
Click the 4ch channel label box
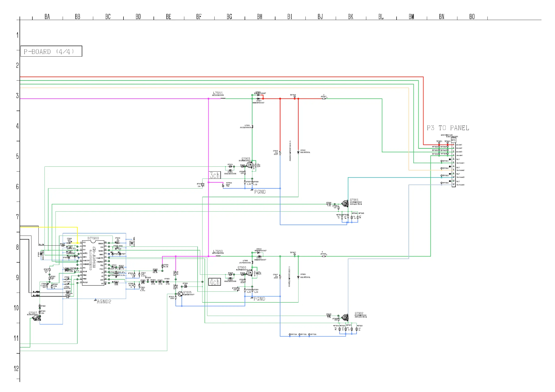(215, 282)
